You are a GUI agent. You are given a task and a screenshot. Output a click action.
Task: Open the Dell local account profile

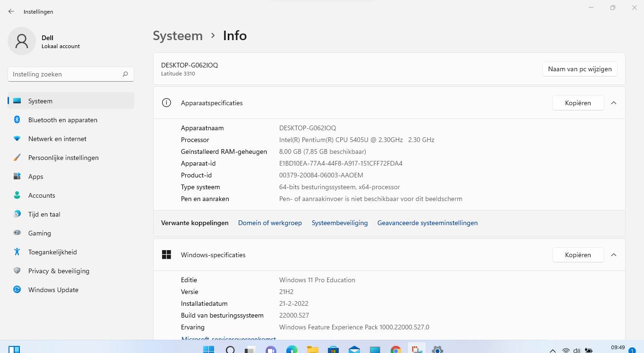click(44, 42)
